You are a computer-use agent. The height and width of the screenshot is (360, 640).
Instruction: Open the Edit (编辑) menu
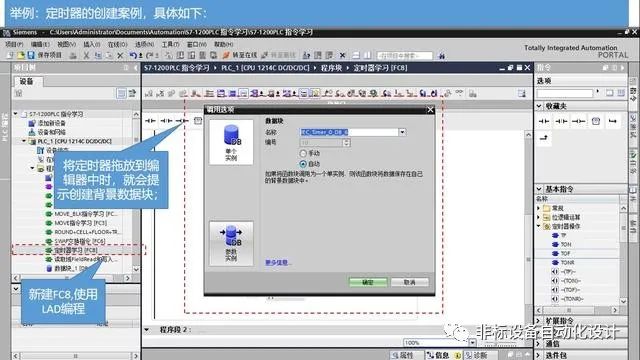pyautogui.click(x=40, y=44)
